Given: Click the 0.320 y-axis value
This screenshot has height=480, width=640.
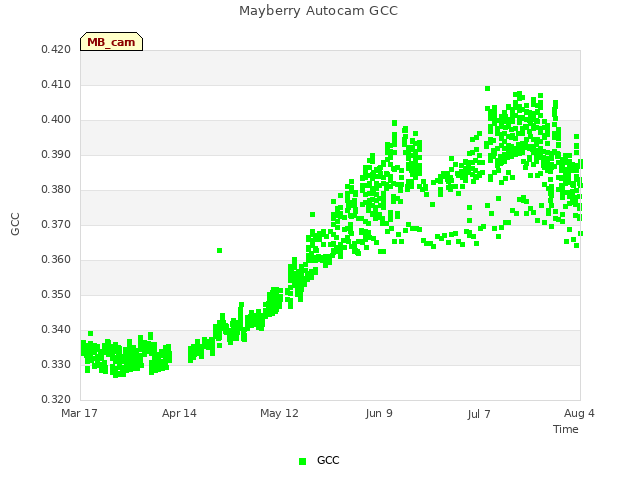Looking at the screenshot, I should click(56, 399).
